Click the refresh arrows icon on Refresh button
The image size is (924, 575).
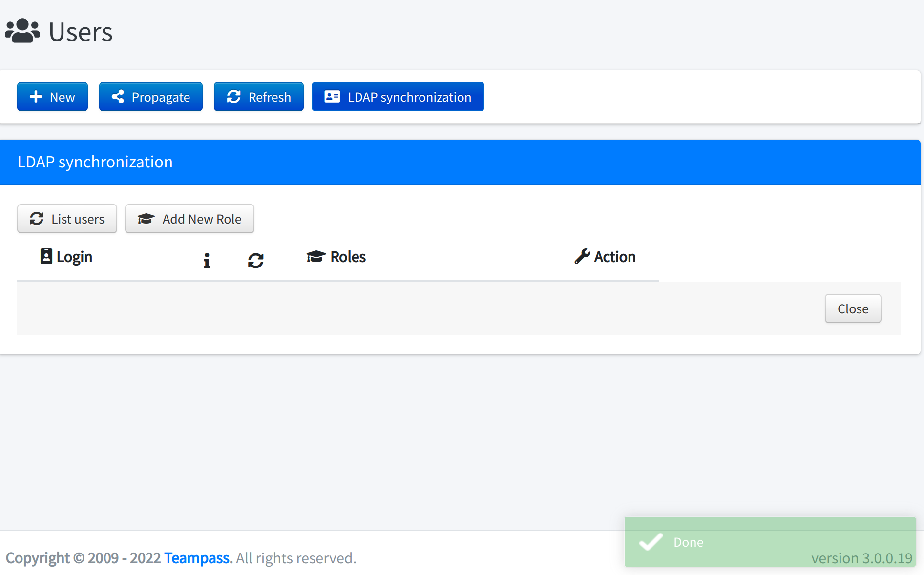tap(233, 97)
